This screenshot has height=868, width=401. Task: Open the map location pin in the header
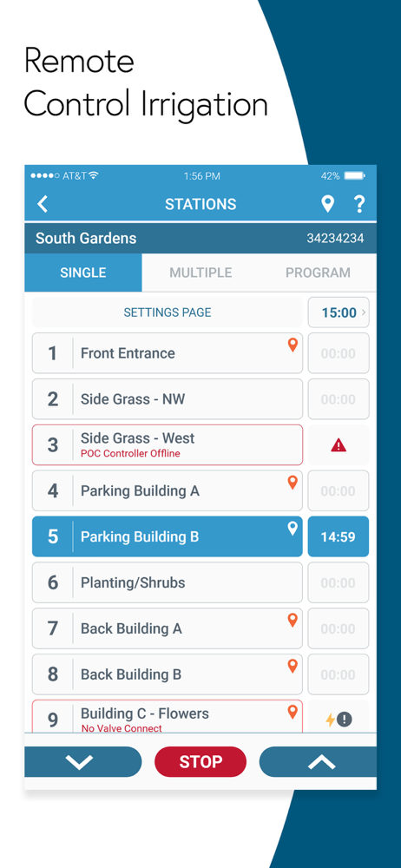[x=328, y=204]
